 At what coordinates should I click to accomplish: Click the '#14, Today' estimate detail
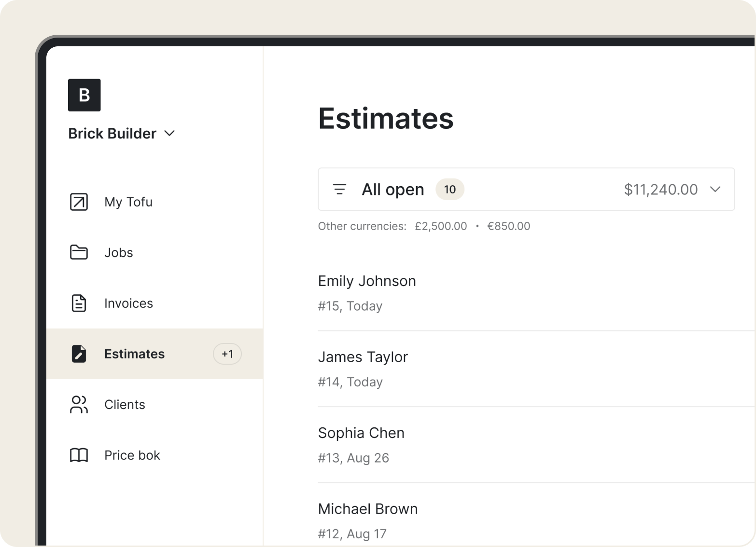350,382
